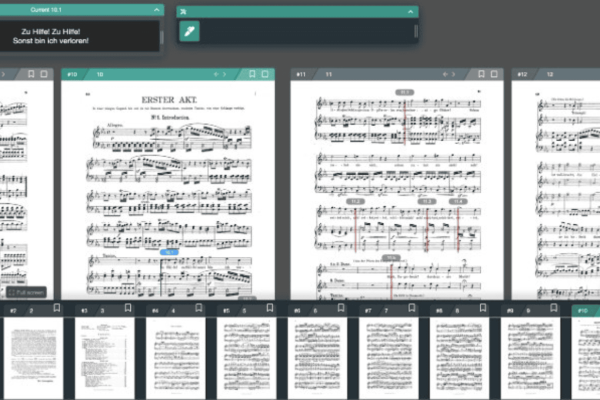Click previous arrow on page #11 header

pos(445,74)
